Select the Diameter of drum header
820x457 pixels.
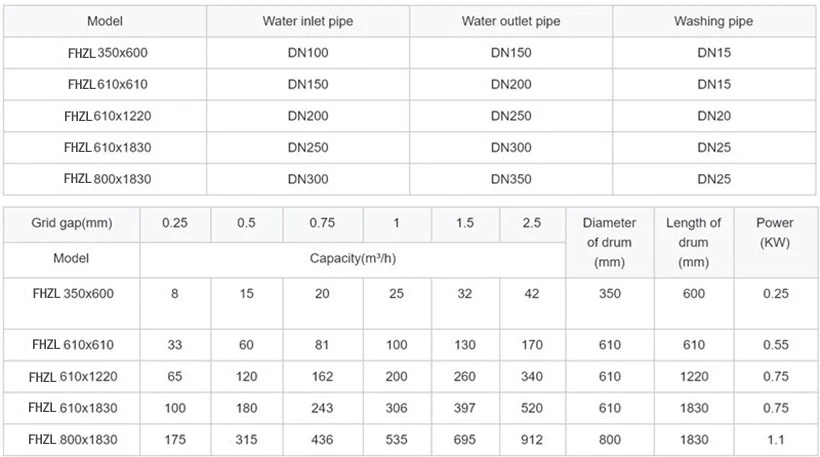coord(609,241)
